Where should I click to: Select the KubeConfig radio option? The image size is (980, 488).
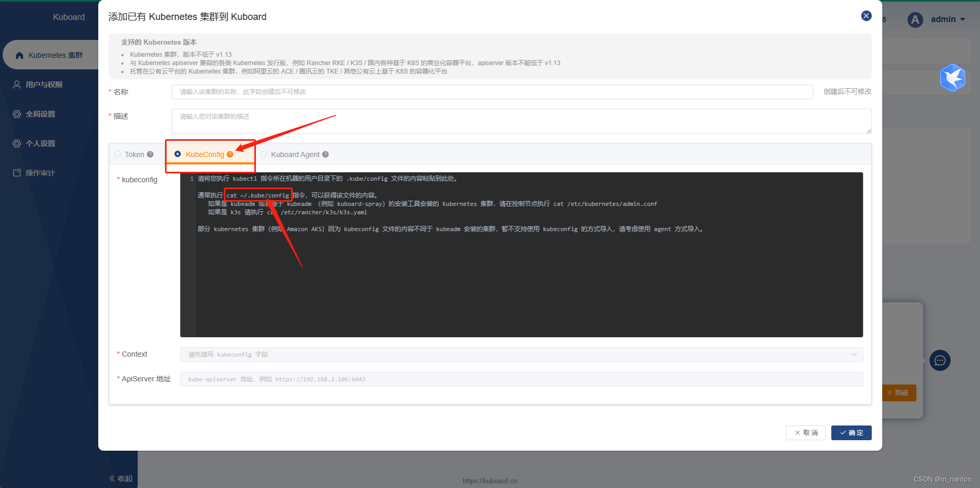tap(178, 154)
